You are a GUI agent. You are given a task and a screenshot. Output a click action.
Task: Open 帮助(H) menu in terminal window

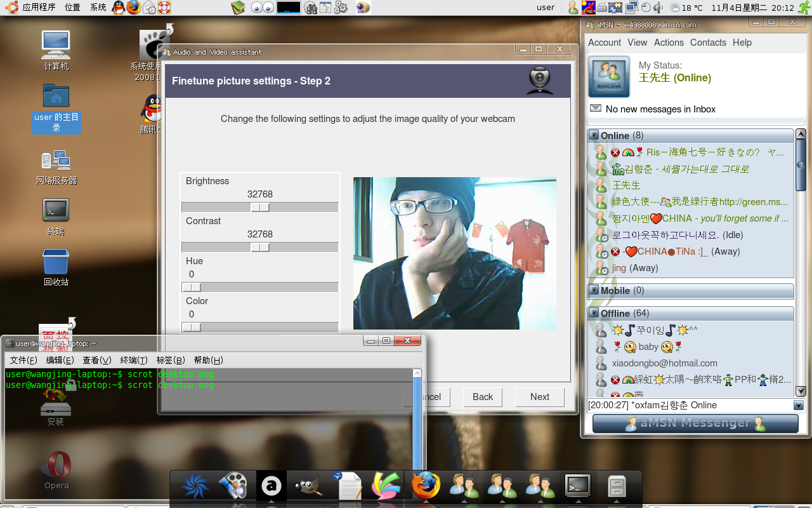coord(208,360)
